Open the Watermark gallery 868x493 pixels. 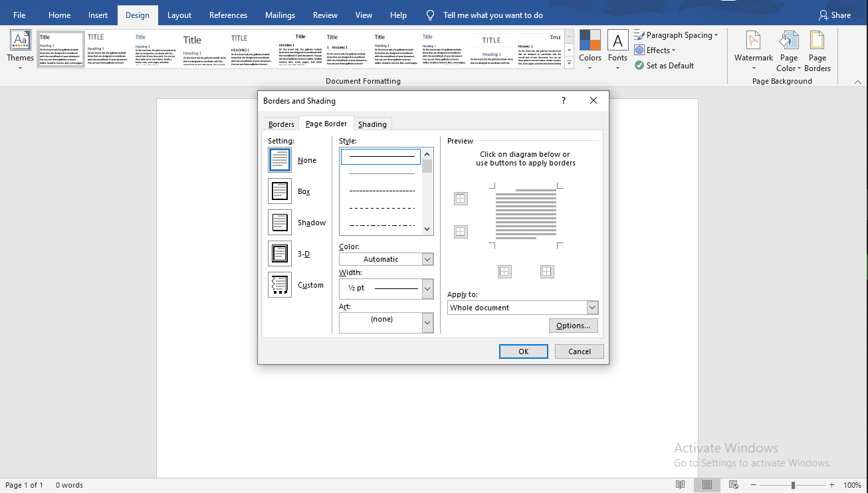pyautogui.click(x=753, y=50)
